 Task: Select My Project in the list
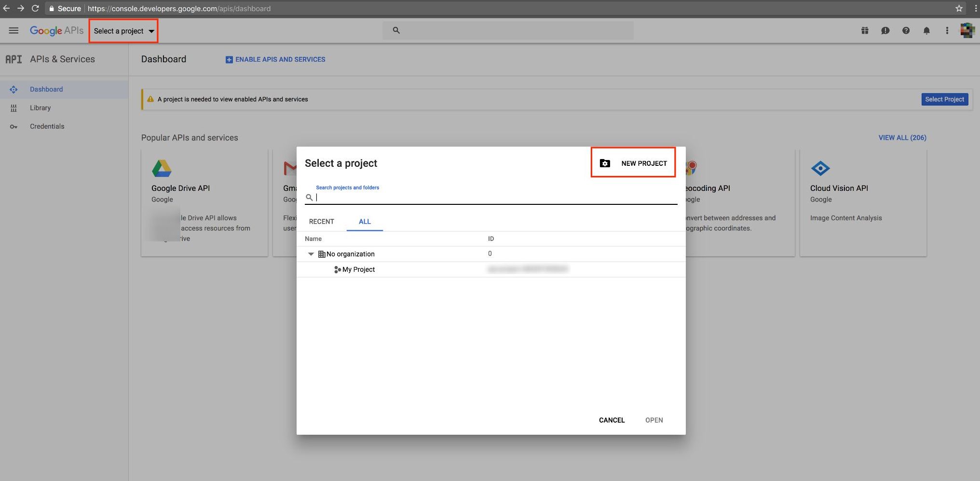(491, 269)
